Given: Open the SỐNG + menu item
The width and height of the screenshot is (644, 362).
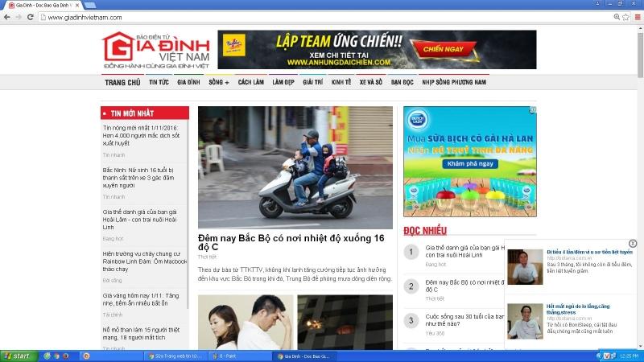Looking at the screenshot, I should coord(218,82).
